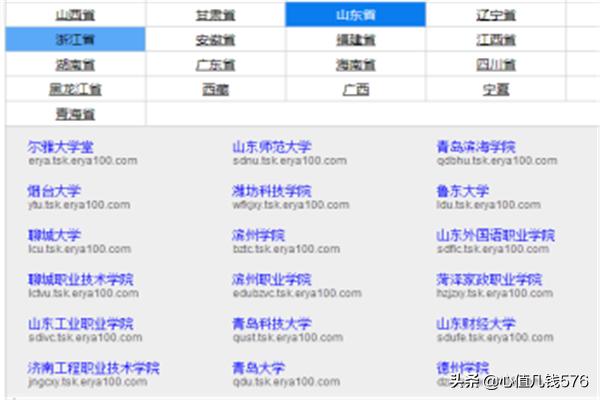Click the qdu.tsk.erya100.com address text
The width and height of the screenshot is (600, 400).
(x=286, y=382)
